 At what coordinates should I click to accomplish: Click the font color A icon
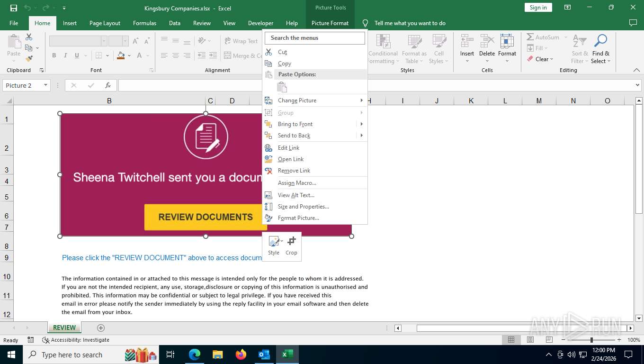click(140, 55)
